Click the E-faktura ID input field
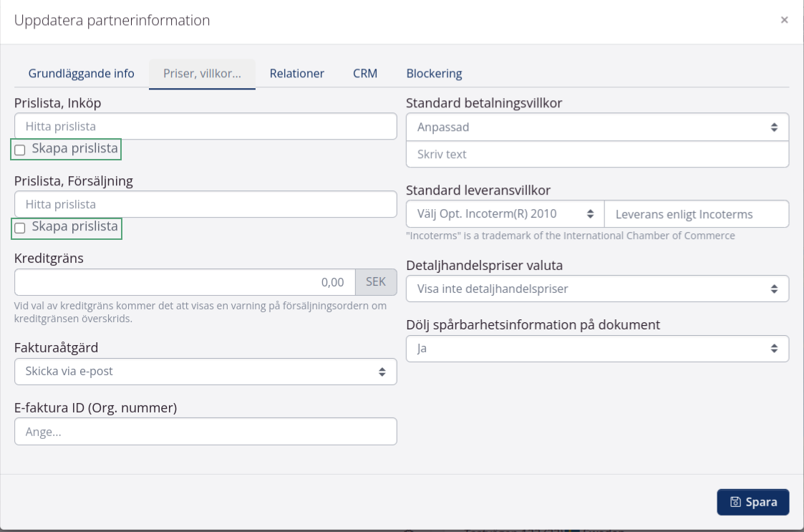 tap(205, 431)
